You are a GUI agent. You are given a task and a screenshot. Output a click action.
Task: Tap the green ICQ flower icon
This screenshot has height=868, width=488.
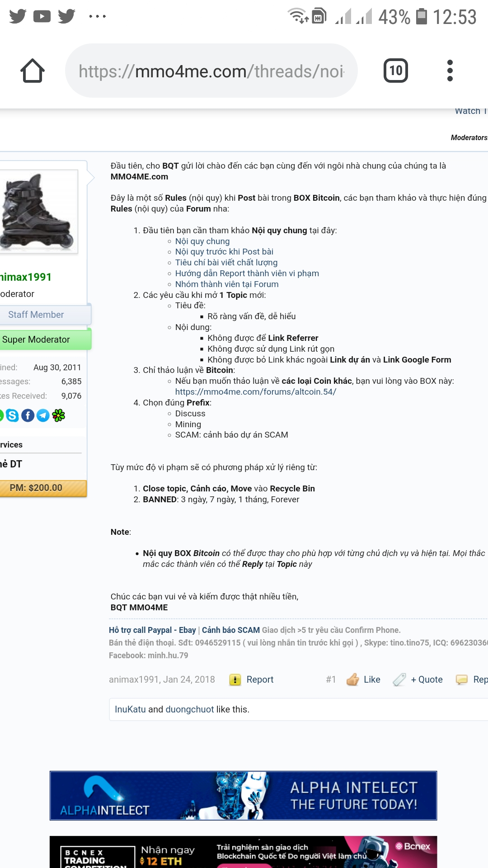point(59,415)
